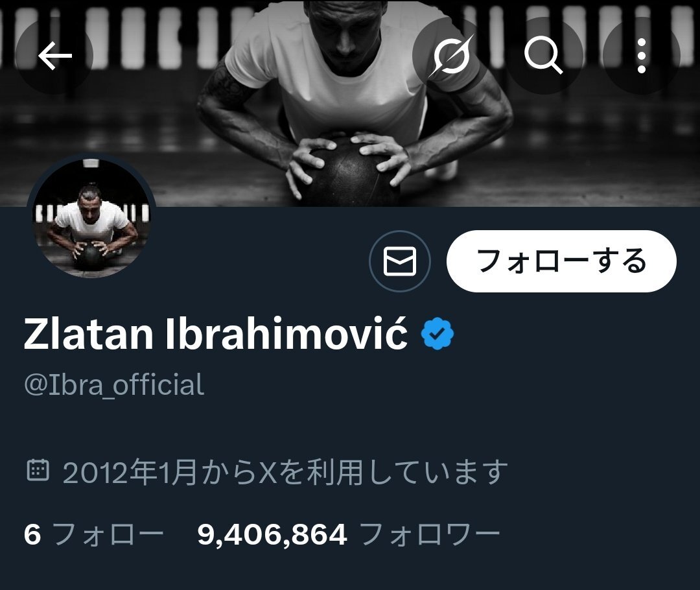Open search with the magnifying glass icon
This screenshot has width=700, height=590.
(x=543, y=56)
